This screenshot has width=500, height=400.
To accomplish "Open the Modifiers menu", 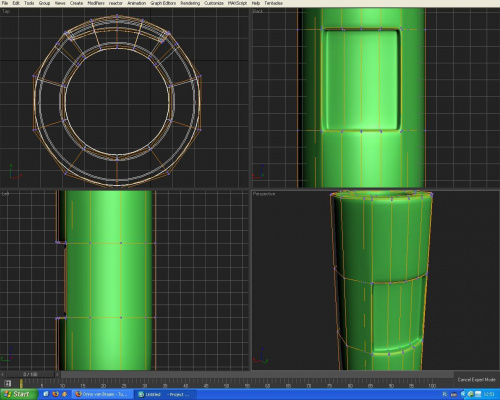I will (96, 3).
